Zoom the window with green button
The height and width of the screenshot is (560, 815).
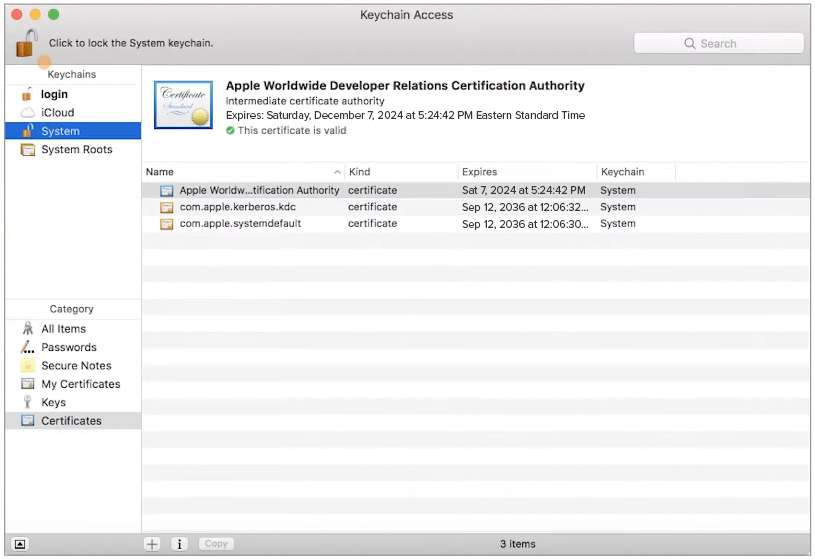pyautogui.click(x=54, y=15)
